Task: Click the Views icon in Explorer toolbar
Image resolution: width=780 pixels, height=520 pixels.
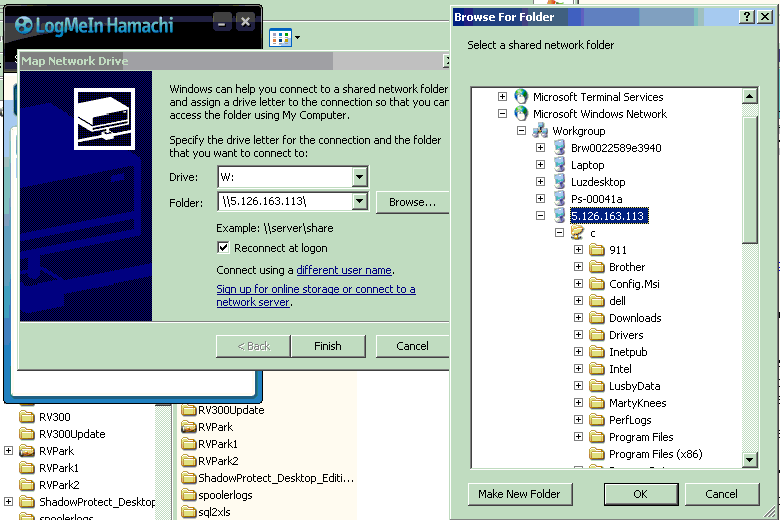Action: [x=280, y=37]
